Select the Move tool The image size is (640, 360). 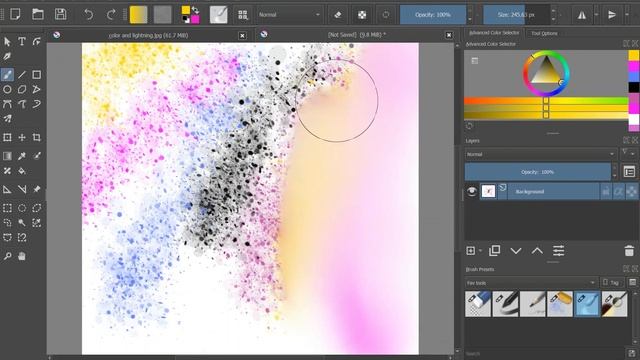[x=22, y=138]
